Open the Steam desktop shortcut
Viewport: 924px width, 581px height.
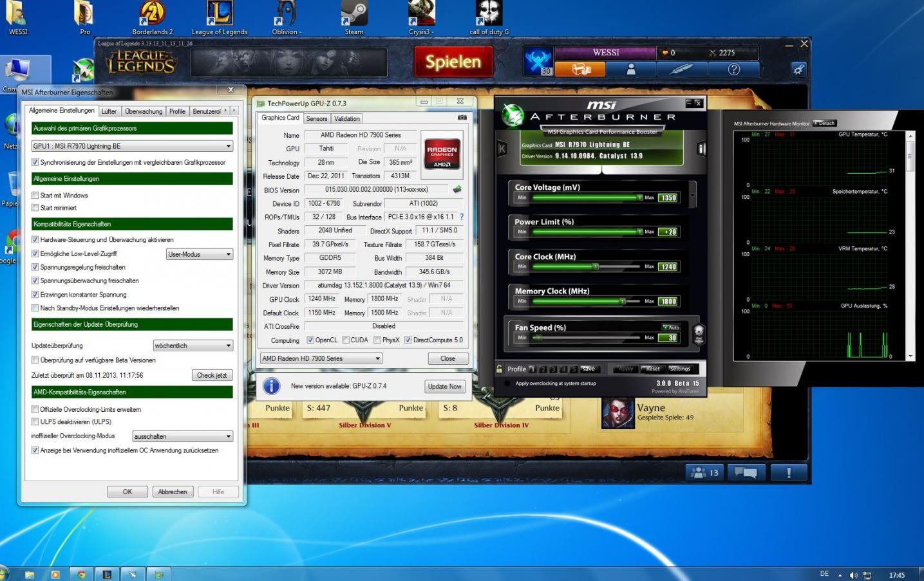354,19
